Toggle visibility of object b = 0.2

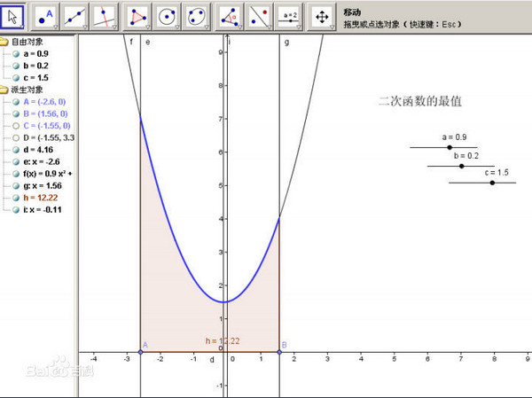[16, 66]
